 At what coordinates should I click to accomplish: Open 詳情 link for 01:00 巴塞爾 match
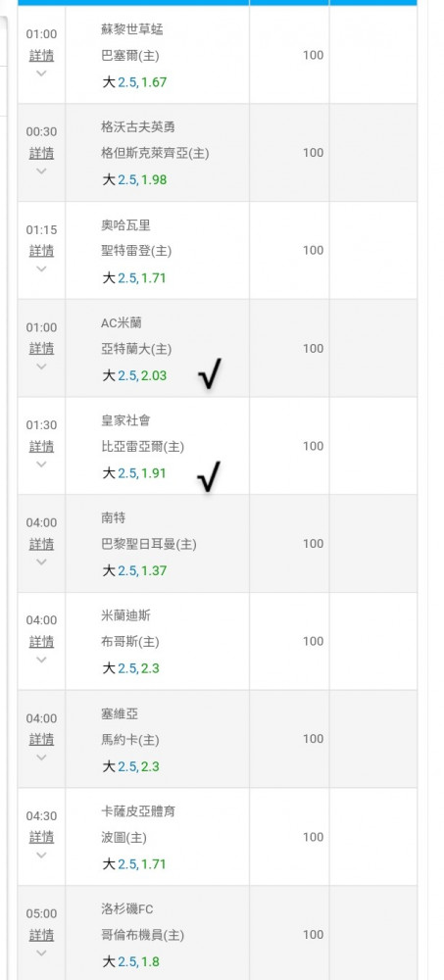pos(41,56)
